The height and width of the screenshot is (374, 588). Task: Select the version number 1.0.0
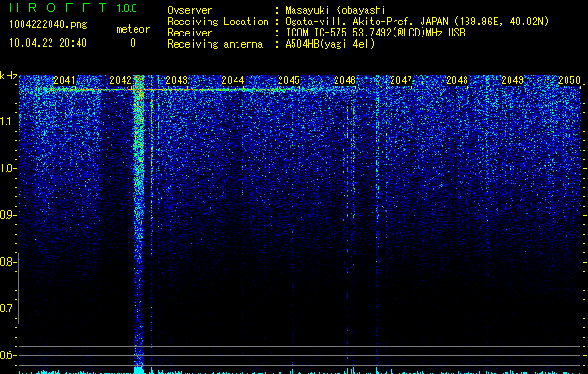tap(127, 8)
